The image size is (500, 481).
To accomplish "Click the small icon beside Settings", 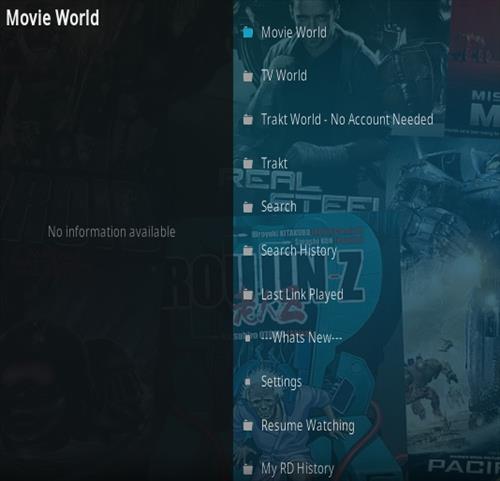I will (x=248, y=382).
